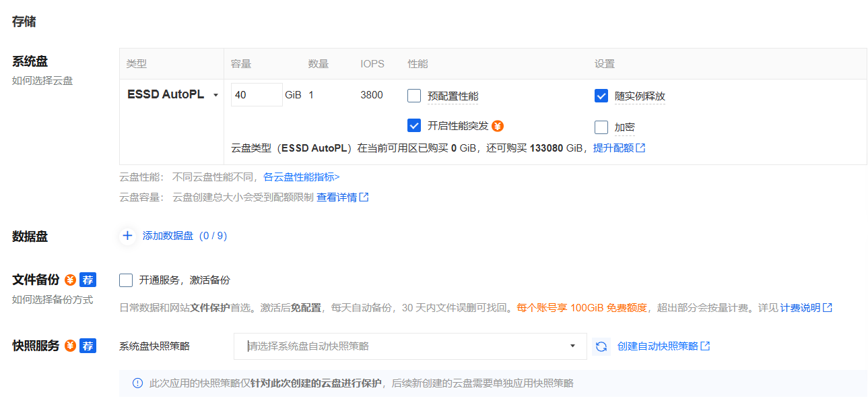Click the yen billing icon beside 开启性能突发
The height and width of the screenshot is (407, 868).
(x=498, y=126)
